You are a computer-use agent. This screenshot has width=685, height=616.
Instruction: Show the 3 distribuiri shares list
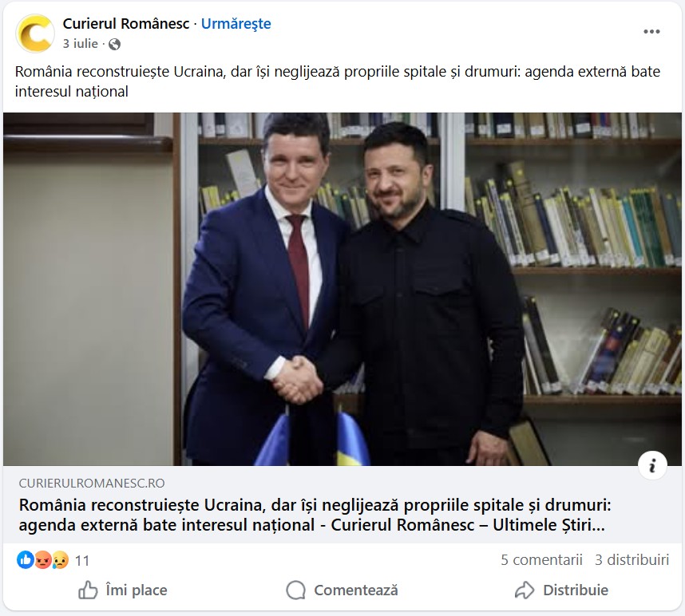tap(632, 559)
